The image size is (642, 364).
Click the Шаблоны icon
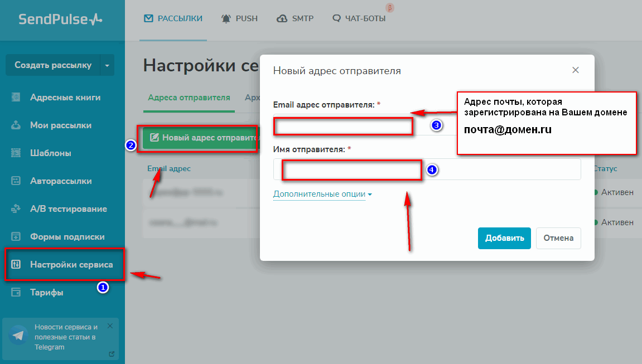point(16,153)
